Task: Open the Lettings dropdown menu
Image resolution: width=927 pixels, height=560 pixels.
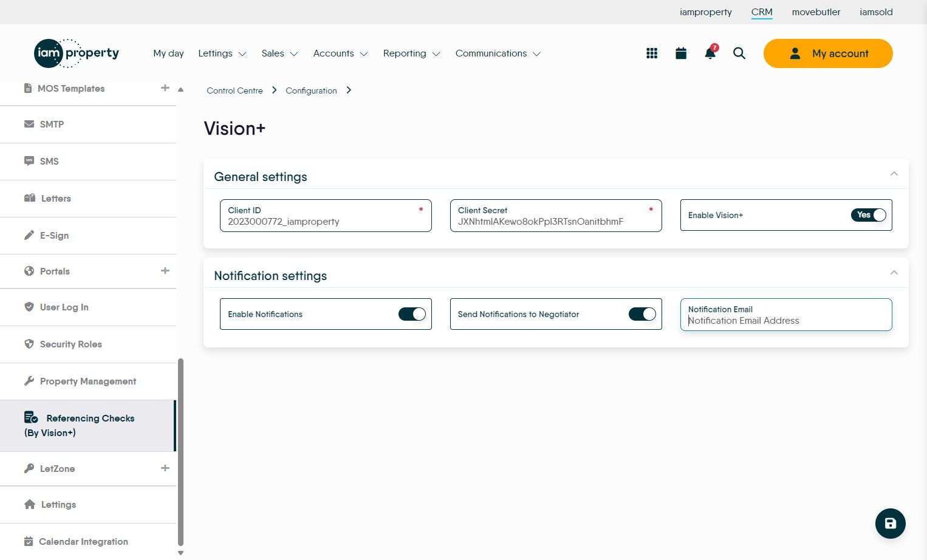Action: pyautogui.click(x=222, y=53)
